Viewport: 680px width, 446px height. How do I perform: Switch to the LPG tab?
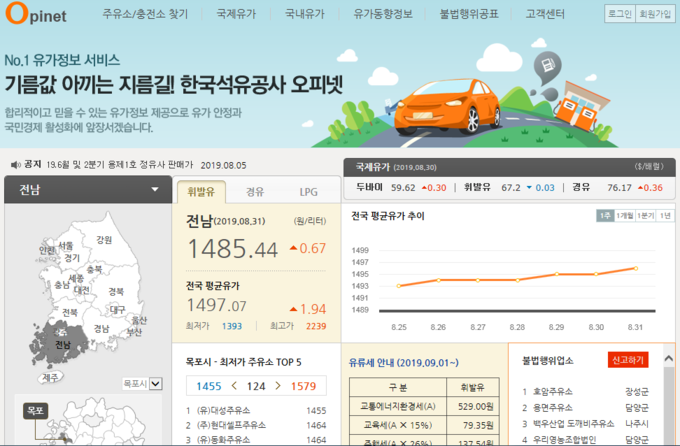[x=308, y=192]
